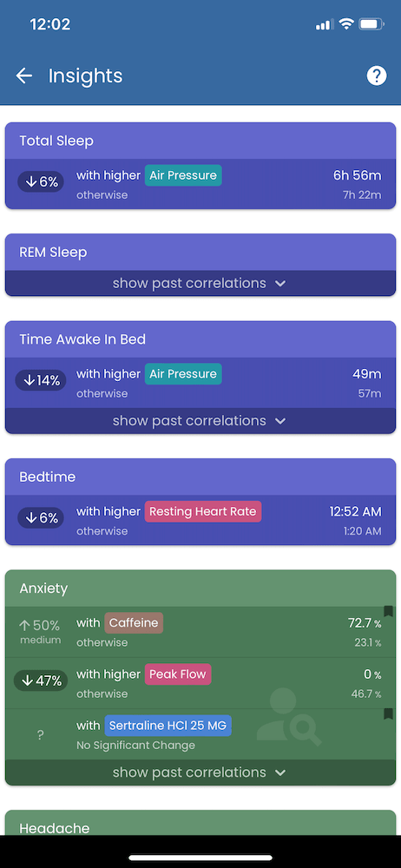401x868 pixels.
Task: Select the Air Pressure tag in Total Sleep
Action: click(183, 175)
